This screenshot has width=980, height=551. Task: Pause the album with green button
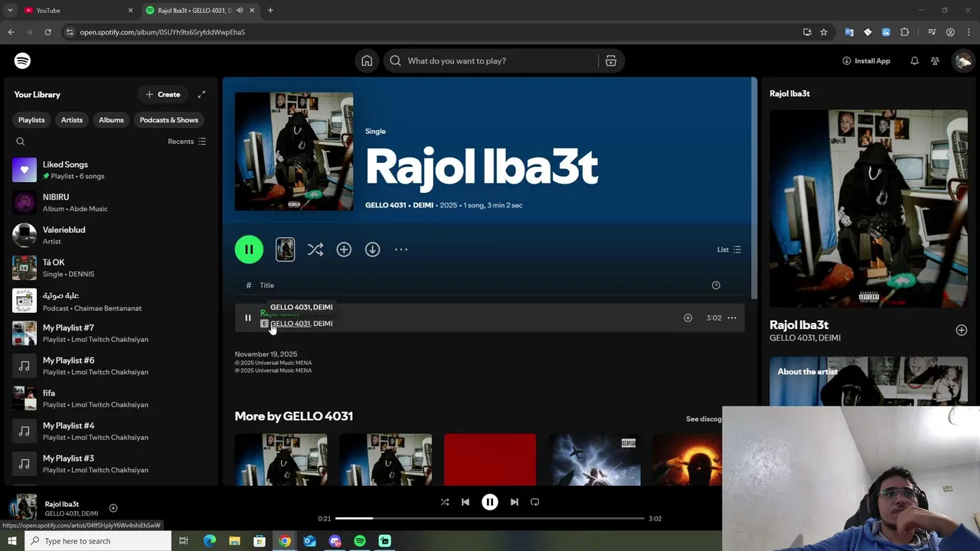tap(249, 249)
